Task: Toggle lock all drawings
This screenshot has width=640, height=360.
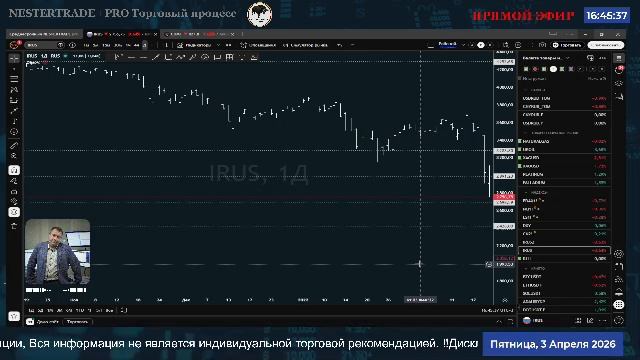Action: (14, 191)
